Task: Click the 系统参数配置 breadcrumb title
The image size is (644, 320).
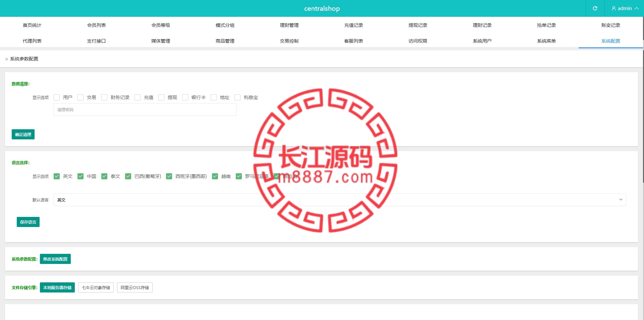Action: coord(24,59)
